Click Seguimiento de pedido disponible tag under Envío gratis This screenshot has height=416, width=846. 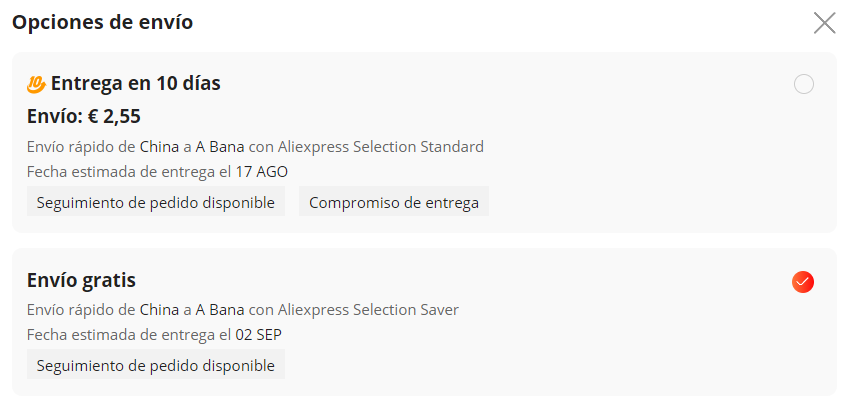155,365
